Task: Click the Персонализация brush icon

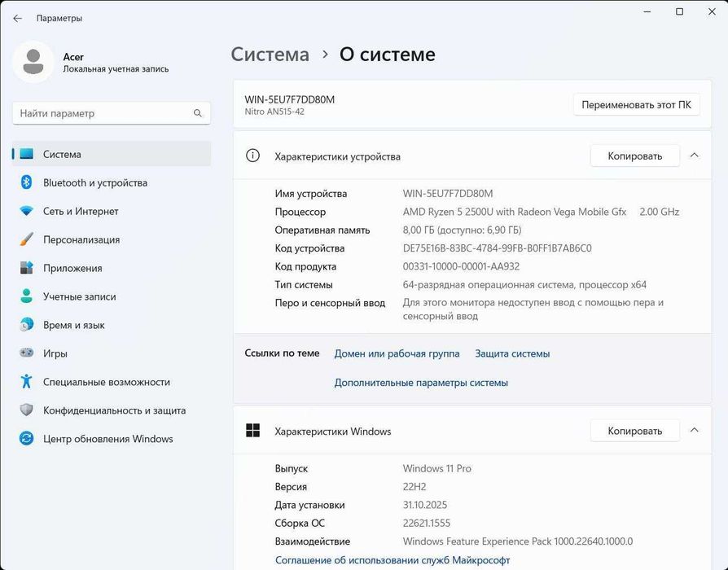Action: pyautogui.click(x=26, y=240)
